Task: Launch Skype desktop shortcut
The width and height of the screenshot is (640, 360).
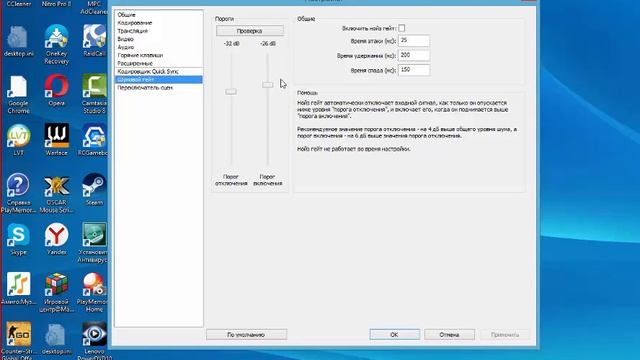Action: 18,239
